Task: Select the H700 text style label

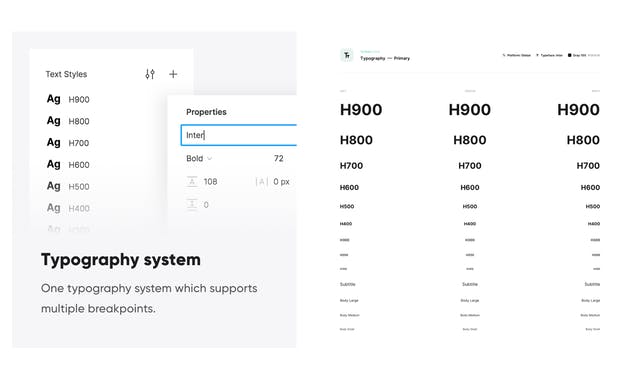Action: coord(79,143)
